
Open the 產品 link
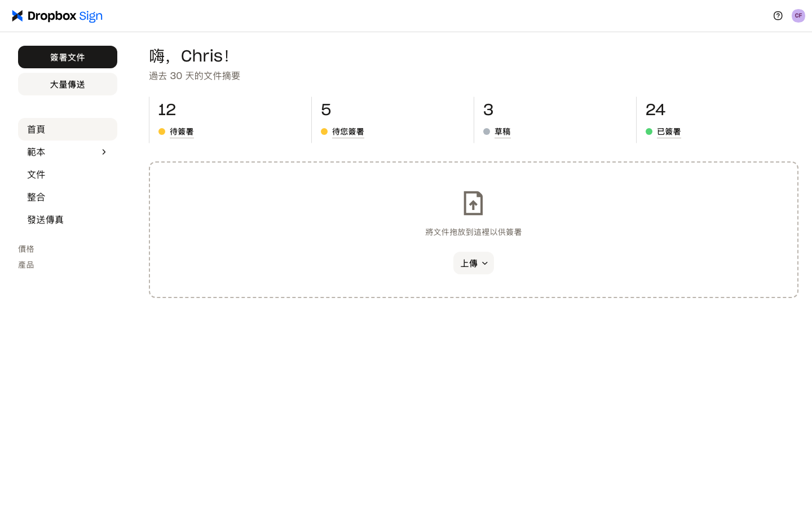tap(26, 265)
